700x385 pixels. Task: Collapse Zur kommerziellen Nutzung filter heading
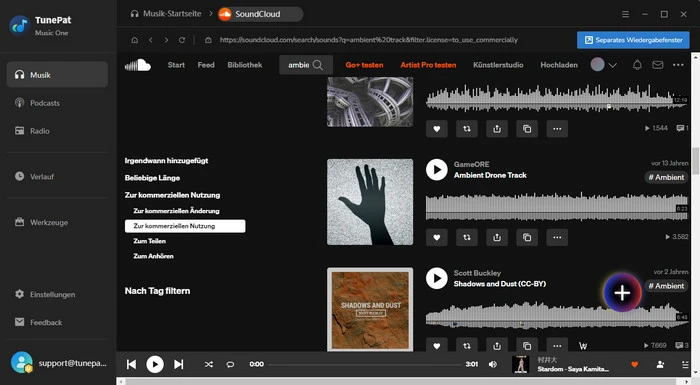point(172,195)
